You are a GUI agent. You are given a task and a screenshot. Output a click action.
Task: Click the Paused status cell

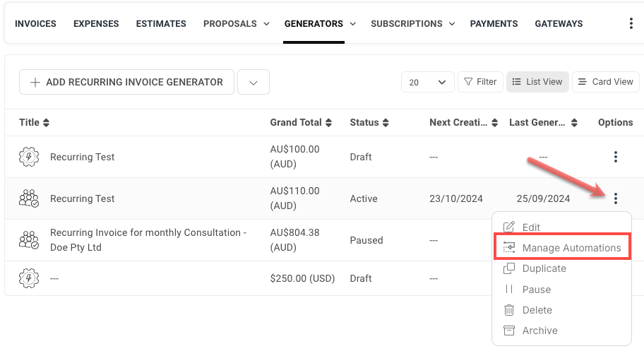point(366,240)
